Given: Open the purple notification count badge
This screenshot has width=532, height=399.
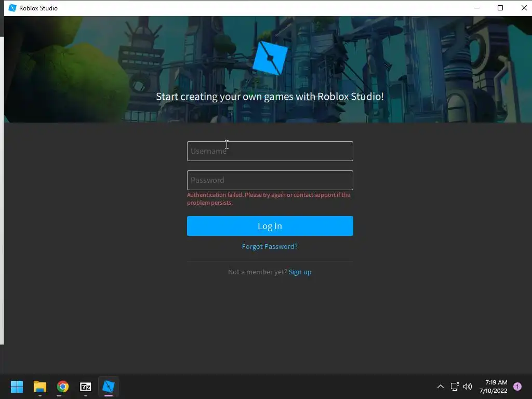Looking at the screenshot, I should click(517, 387).
